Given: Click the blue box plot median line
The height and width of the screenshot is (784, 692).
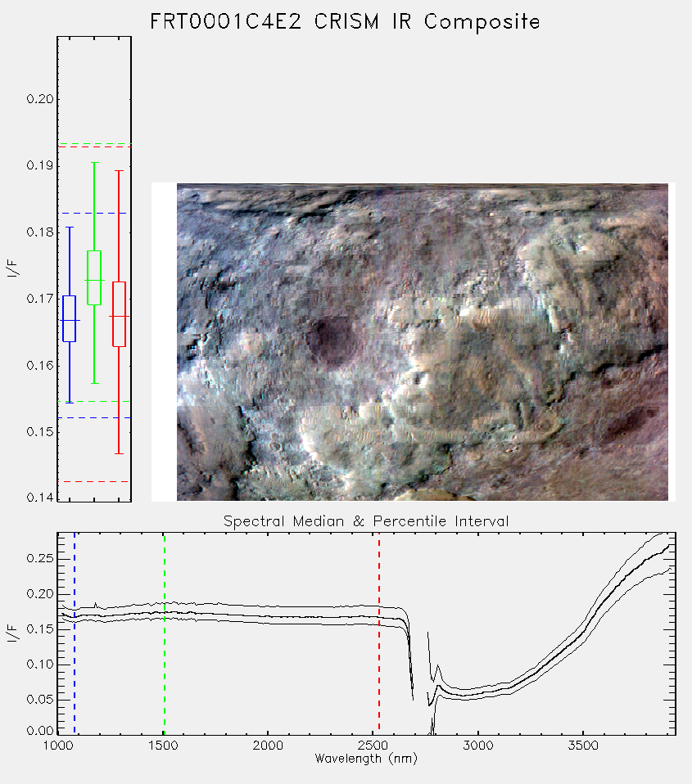Looking at the screenshot, I should coord(69,321).
